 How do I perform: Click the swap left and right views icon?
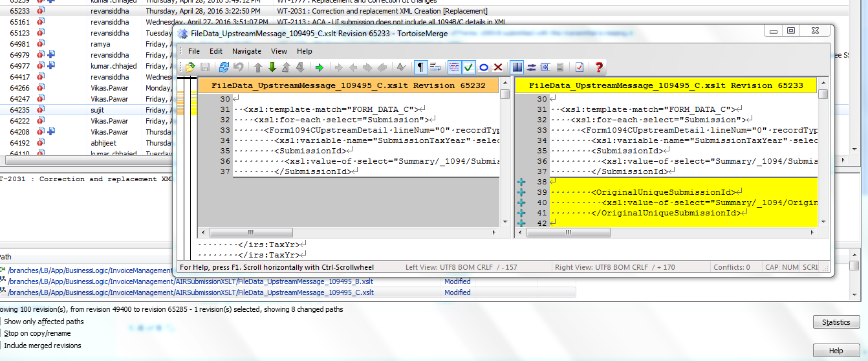pos(532,67)
